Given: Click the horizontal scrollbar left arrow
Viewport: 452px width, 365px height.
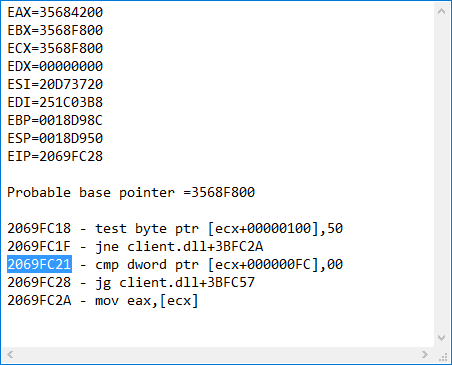Looking at the screenshot, I should click(10, 354).
